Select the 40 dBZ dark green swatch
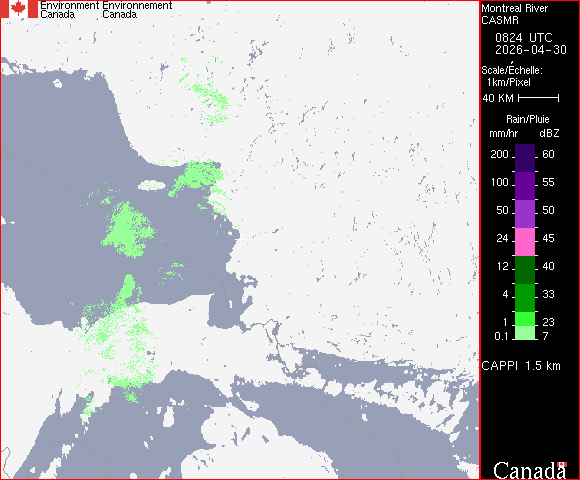580x480 pixels. point(525,270)
